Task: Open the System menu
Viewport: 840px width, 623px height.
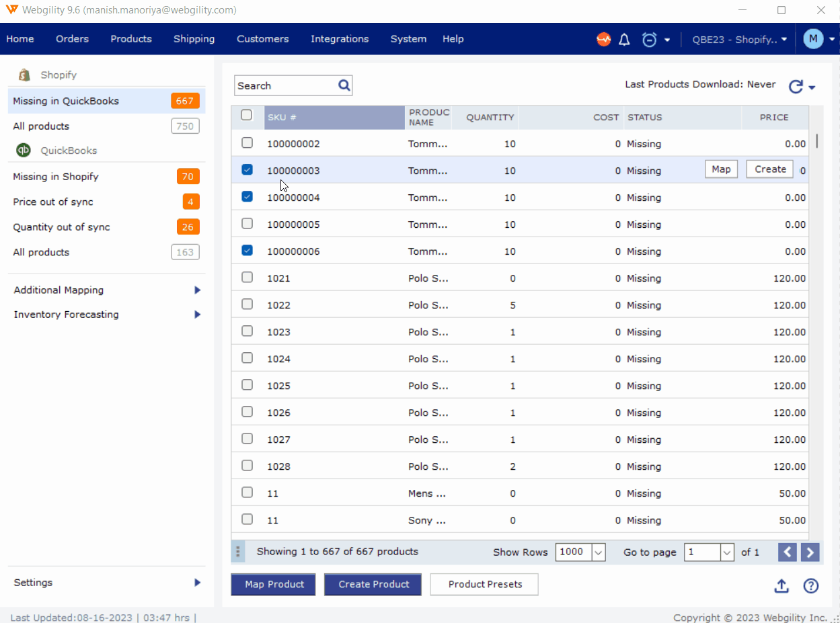Action: [408, 39]
